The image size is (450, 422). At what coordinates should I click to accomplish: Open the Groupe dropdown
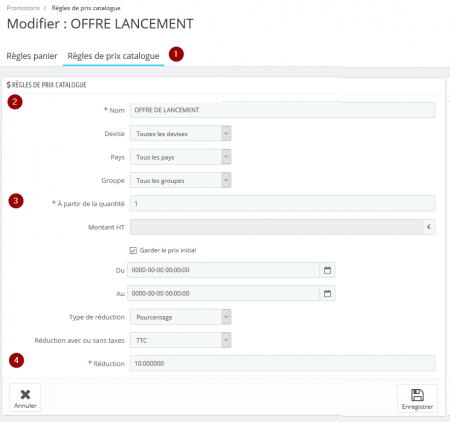coord(180,180)
